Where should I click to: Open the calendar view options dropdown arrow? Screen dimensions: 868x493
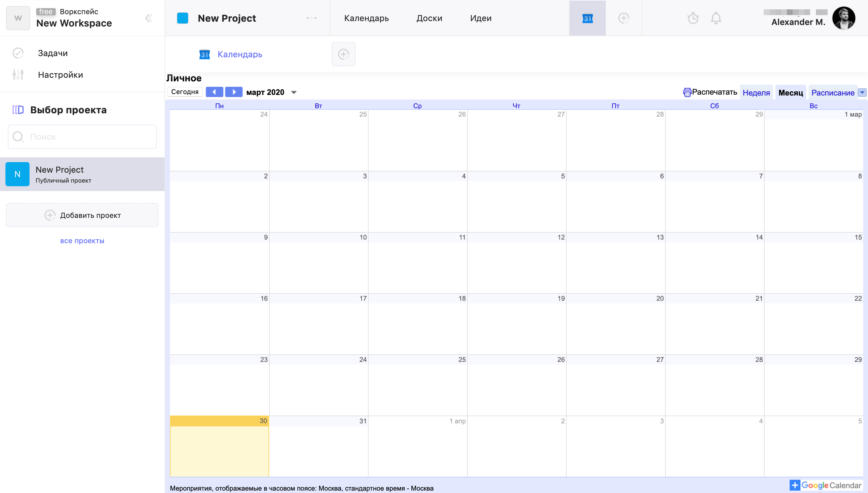862,93
